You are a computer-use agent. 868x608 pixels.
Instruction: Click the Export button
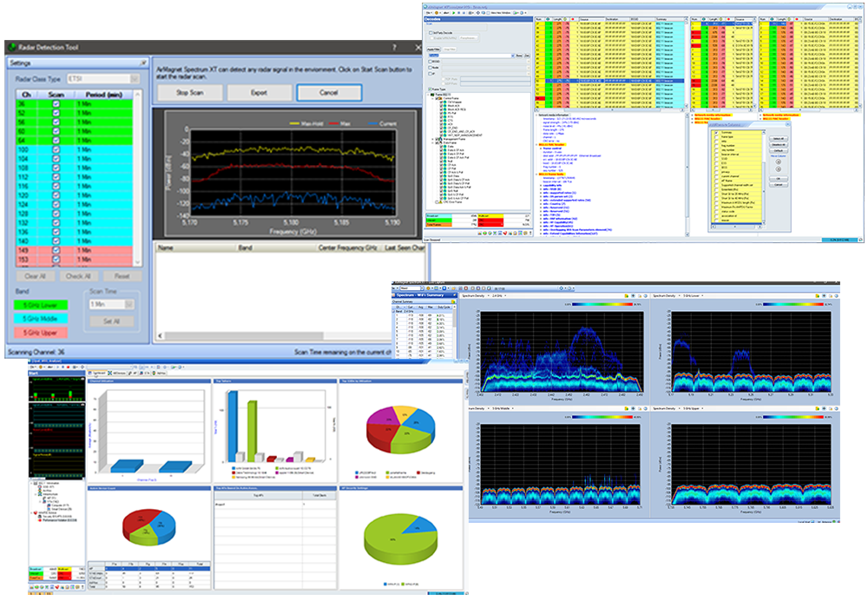tap(260, 92)
